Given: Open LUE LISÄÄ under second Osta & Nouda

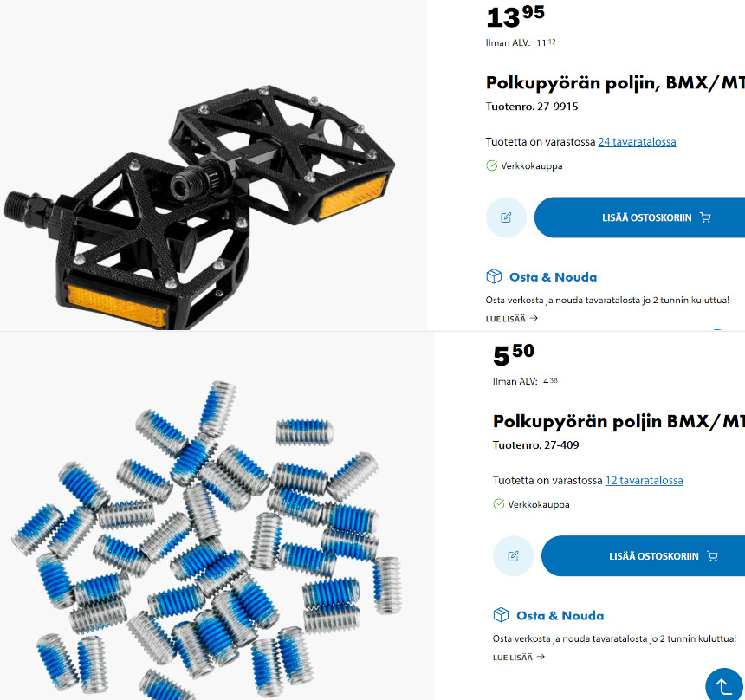Looking at the screenshot, I should pyautogui.click(x=518, y=658).
